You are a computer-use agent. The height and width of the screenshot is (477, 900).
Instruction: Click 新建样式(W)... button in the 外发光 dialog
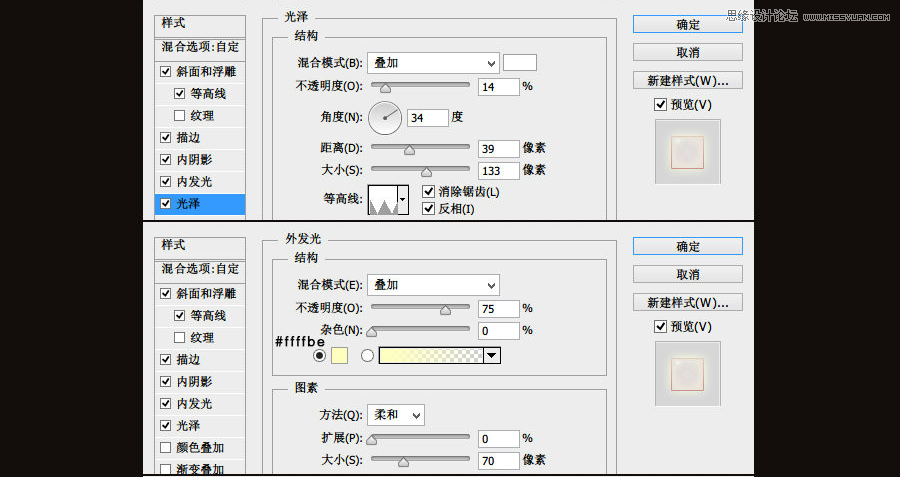point(687,302)
